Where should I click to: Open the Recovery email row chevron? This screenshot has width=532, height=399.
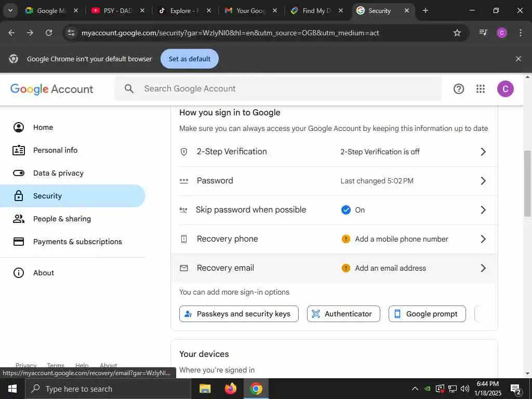pos(483,268)
